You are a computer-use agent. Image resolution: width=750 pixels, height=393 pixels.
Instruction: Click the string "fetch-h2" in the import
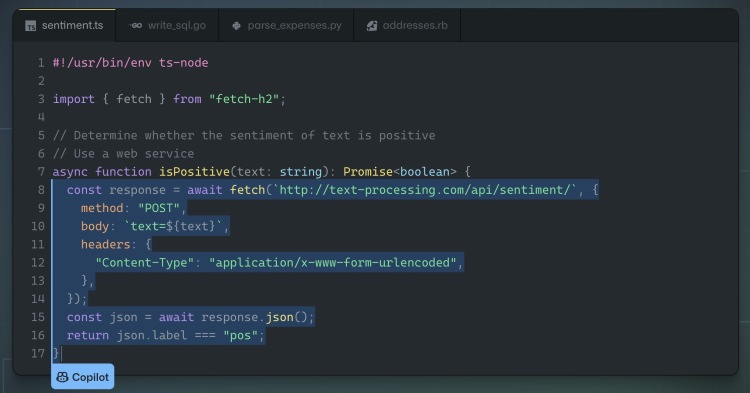244,99
